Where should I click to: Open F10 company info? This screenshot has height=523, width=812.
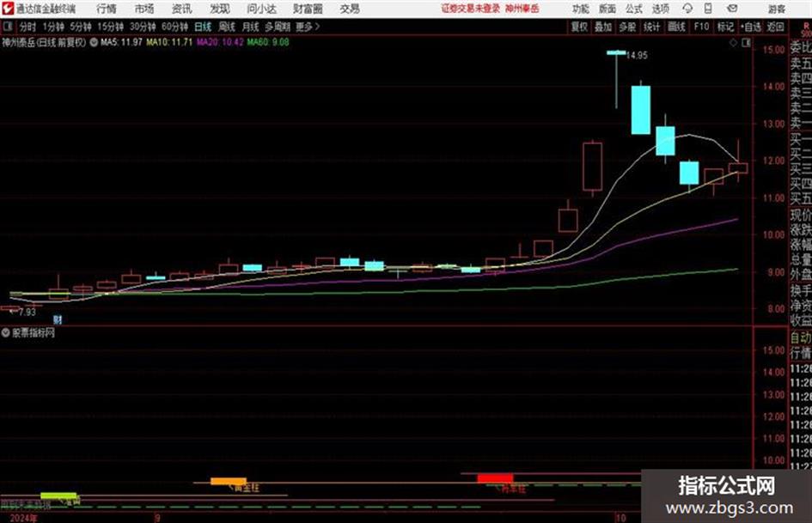point(701,27)
